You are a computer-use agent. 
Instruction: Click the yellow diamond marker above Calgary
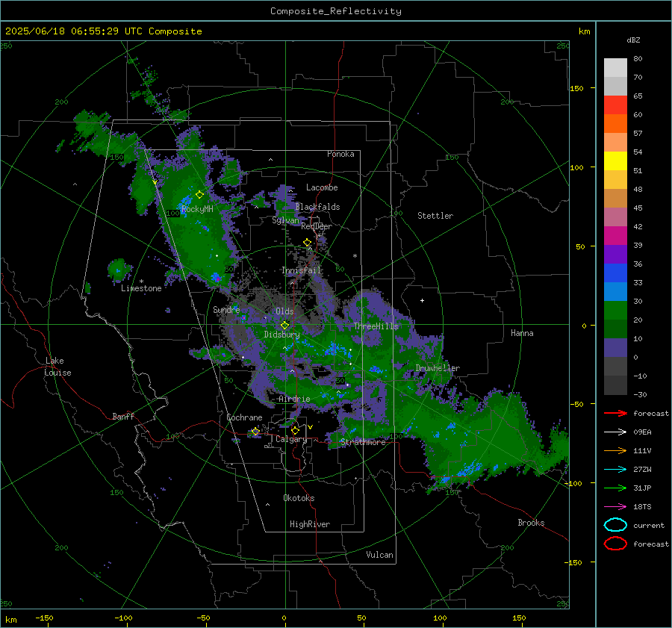295,430
